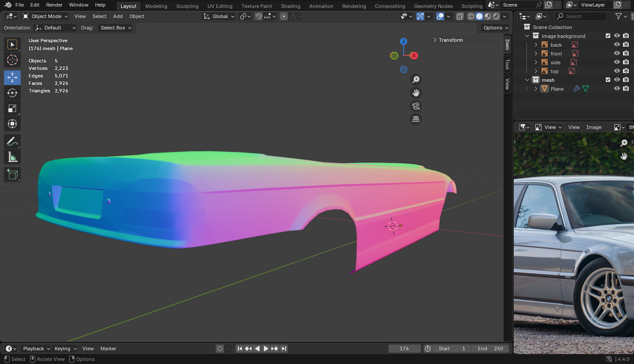The width and height of the screenshot is (634, 364).
Task: Activate the Scale tool
Action: [x=12, y=108]
